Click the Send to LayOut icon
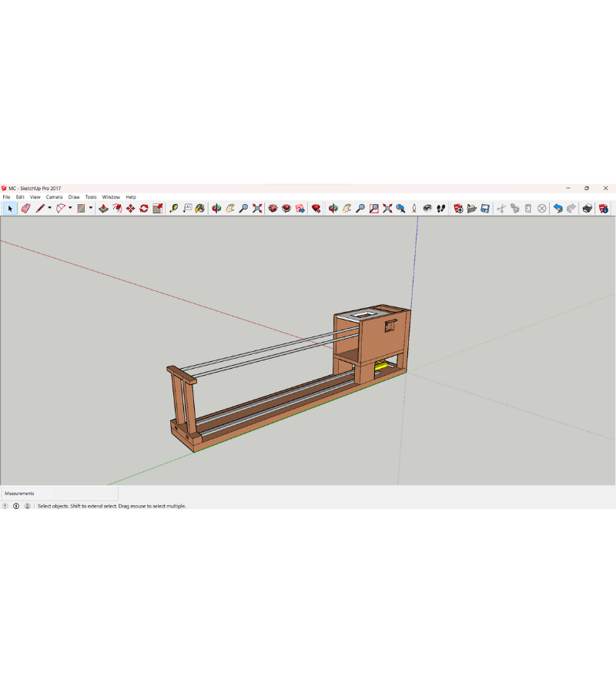This screenshot has height=693, width=616. coord(300,209)
